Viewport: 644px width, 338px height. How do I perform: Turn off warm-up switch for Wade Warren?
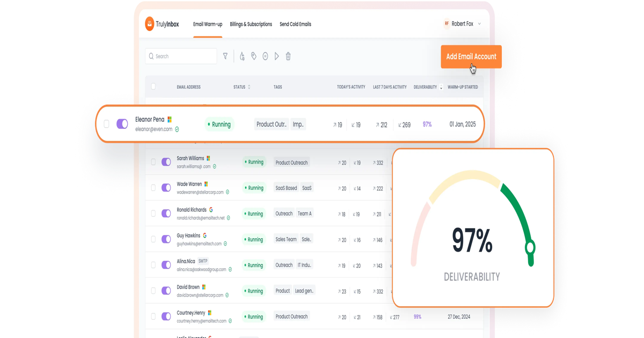pos(166,188)
